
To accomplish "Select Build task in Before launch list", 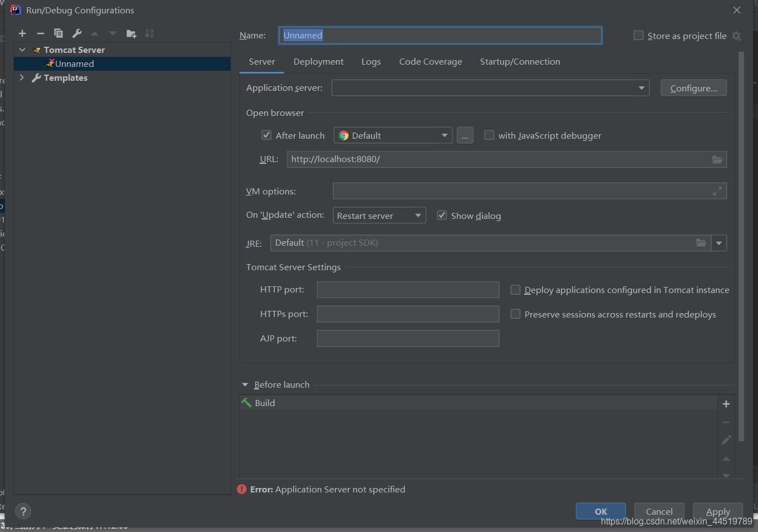I will point(478,403).
